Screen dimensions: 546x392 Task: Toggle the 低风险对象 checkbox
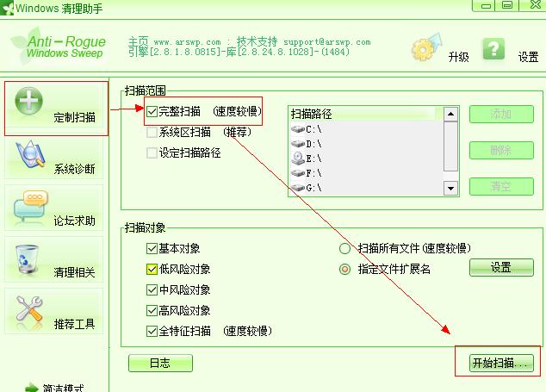click(x=152, y=270)
